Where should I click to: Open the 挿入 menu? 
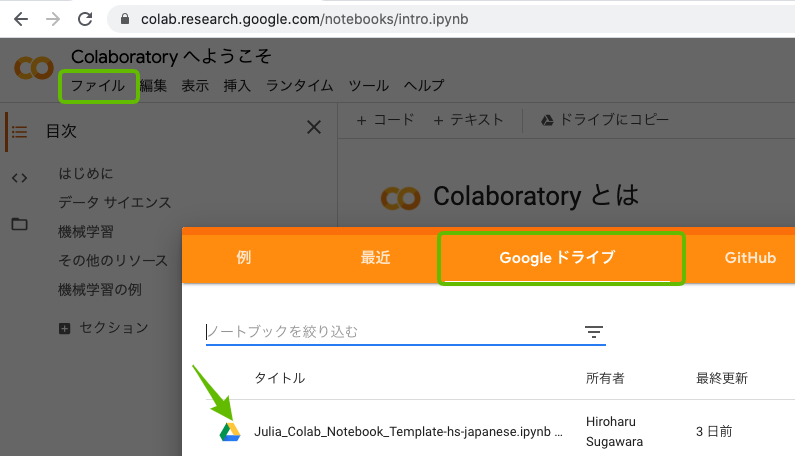(x=237, y=86)
